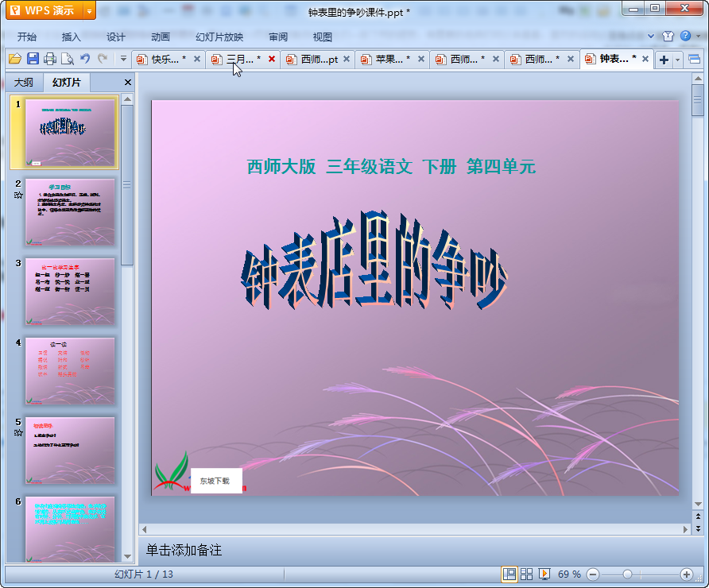This screenshot has height=588, width=709.
Task: Close the 三月... tab with red X
Action: (272, 60)
